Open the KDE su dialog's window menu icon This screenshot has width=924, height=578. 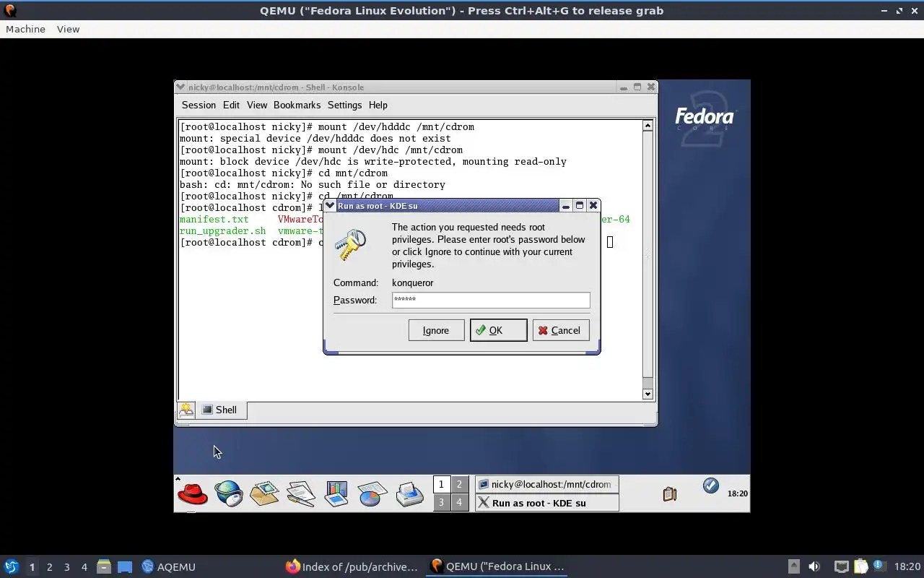pos(330,206)
